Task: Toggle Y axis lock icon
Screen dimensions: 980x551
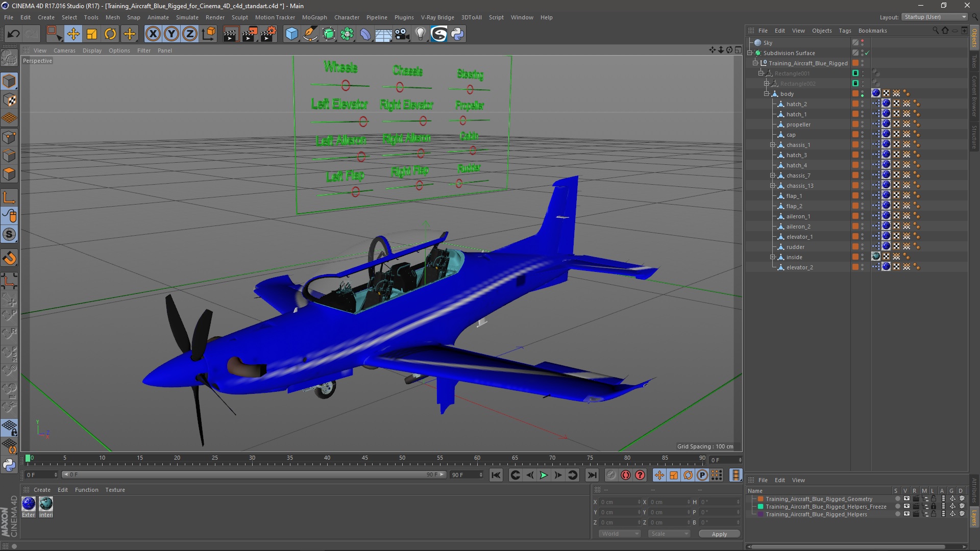Action: [x=171, y=34]
